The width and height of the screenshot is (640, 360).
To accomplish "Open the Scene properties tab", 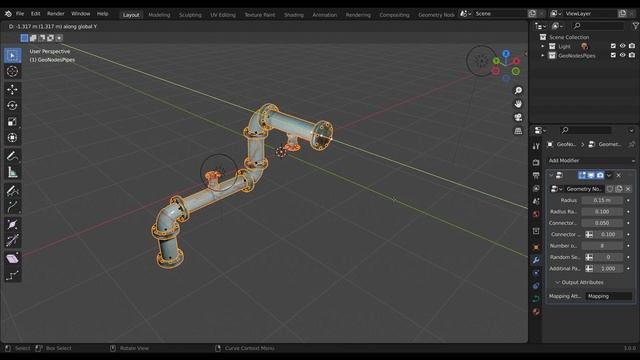I will [x=536, y=201].
